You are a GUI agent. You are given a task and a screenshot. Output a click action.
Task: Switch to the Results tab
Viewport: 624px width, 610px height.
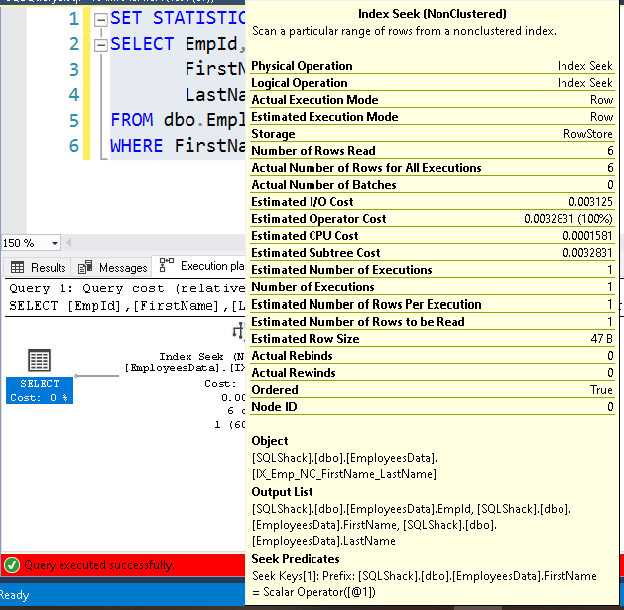[x=37, y=267]
